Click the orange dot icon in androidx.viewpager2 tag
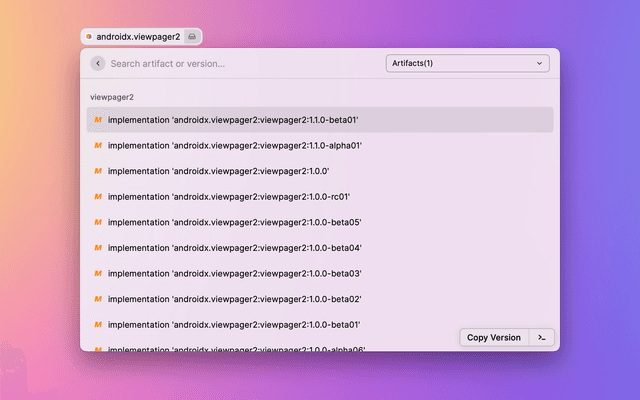The height and width of the screenshot is (400, 640). point(89,36)
